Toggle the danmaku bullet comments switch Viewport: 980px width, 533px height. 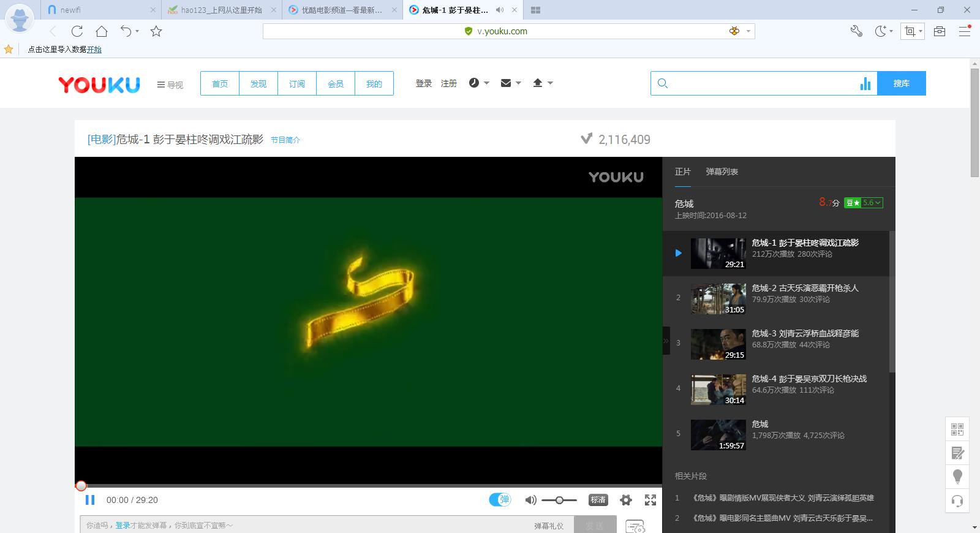pos(500,500)
